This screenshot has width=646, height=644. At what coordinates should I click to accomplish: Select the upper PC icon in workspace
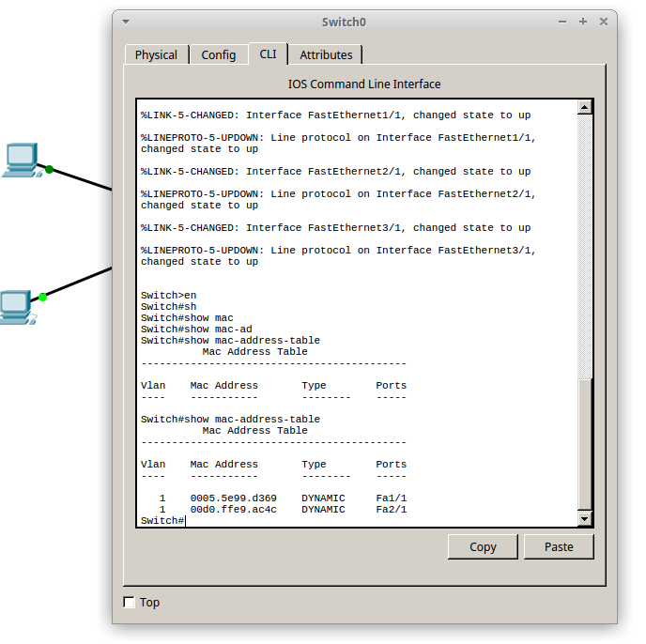(22, 161)
